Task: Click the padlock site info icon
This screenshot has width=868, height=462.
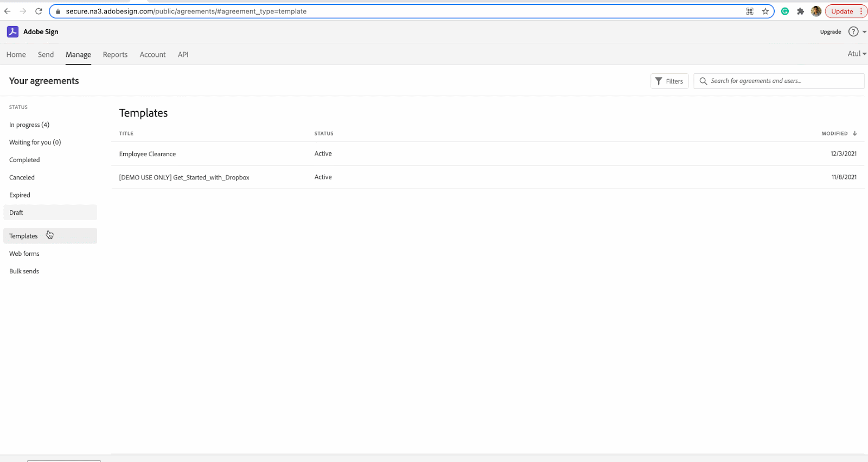Action: (58, 11)
